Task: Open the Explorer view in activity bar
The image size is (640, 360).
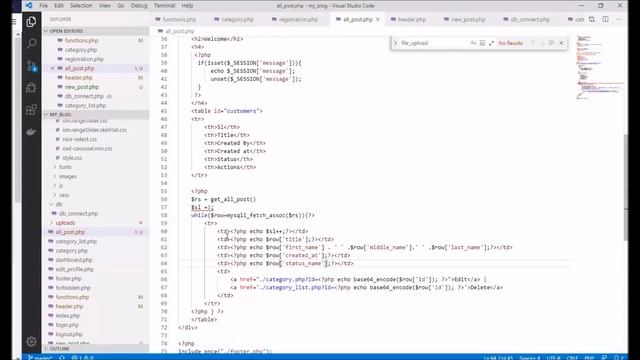Action: tap(31, 22)
